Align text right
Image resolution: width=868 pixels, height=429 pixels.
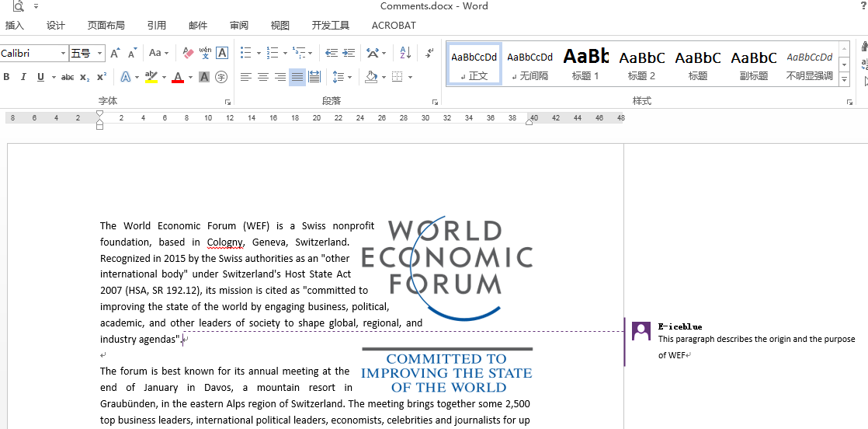[280, 77]
